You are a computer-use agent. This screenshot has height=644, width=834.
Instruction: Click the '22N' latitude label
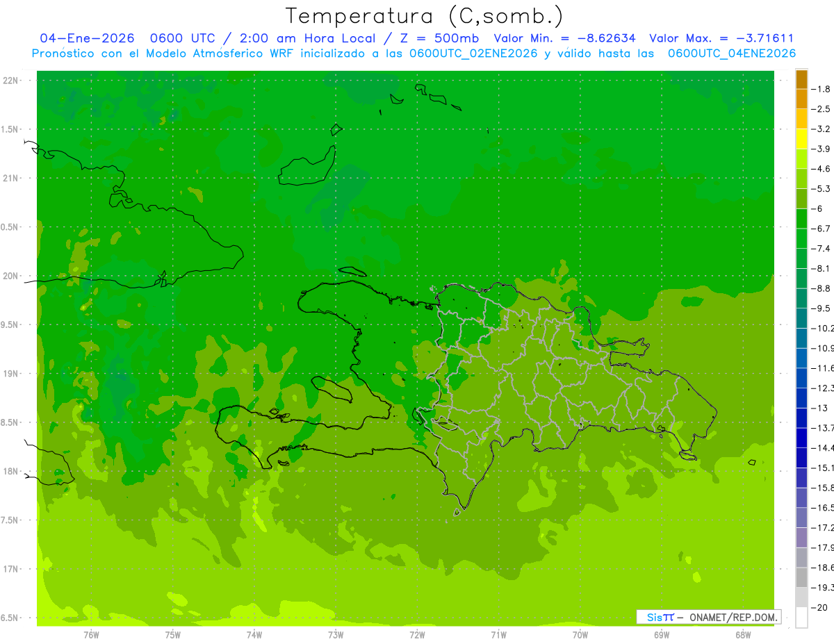tap(12, 80)
